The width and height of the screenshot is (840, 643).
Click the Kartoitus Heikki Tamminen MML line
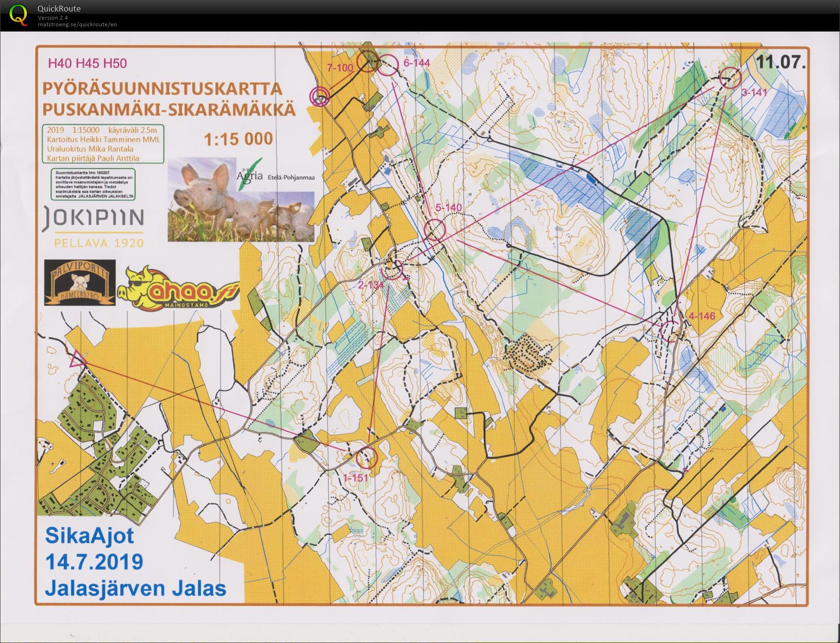(x=104, y=139)
